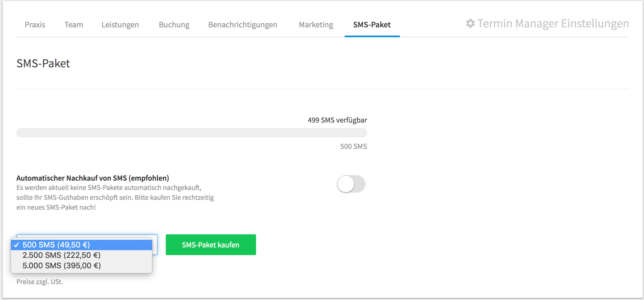Click the gear icon beside Termin Manager Einstellungen
Viewport: 644px width, 300px height.
(470, 24)
